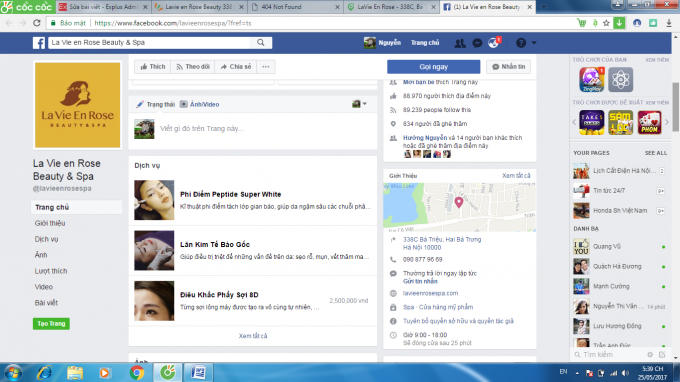Select Dịch vụ in page sidebar

(x=46, y=239)
